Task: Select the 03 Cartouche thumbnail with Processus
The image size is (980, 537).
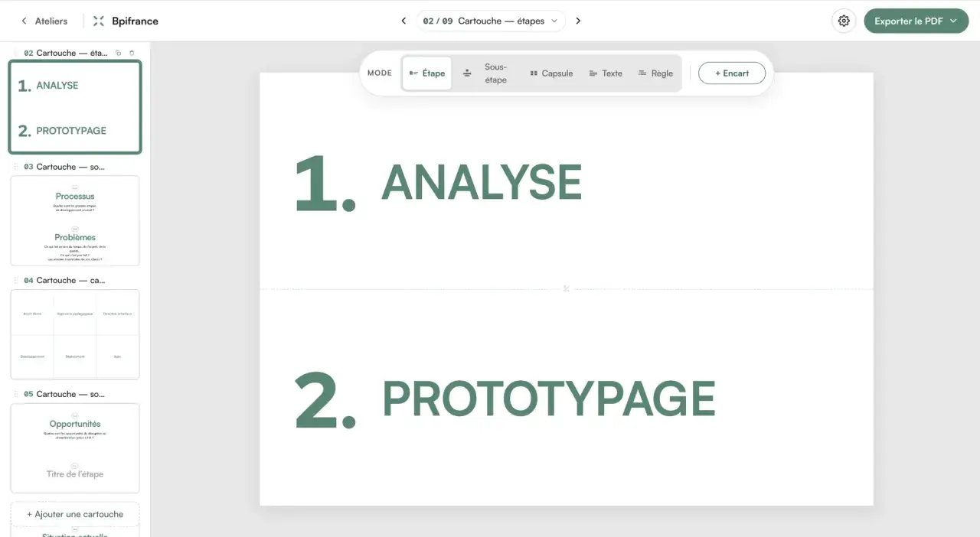Action: pyautogui.click(x=75, y=220)
